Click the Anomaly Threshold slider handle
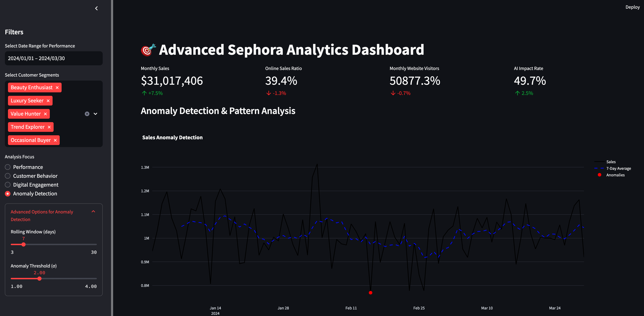This screenshot has width=644, height=316. (40, 279)
